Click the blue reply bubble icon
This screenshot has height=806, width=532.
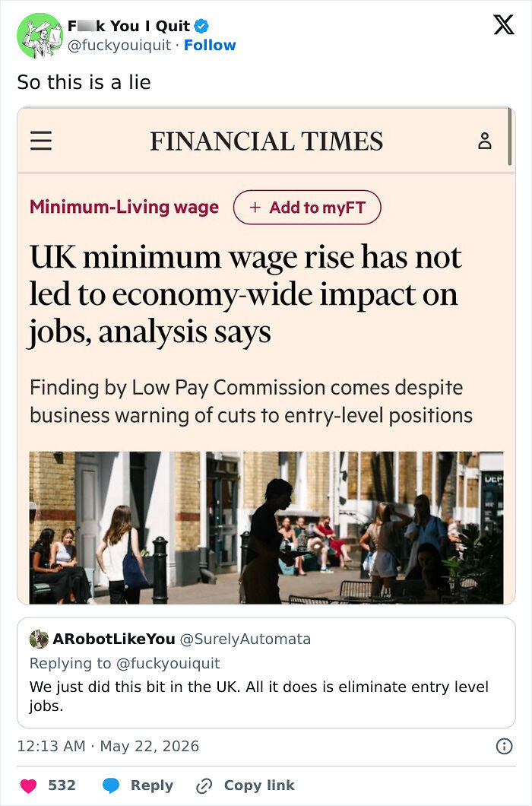click(x=111, y=785)
